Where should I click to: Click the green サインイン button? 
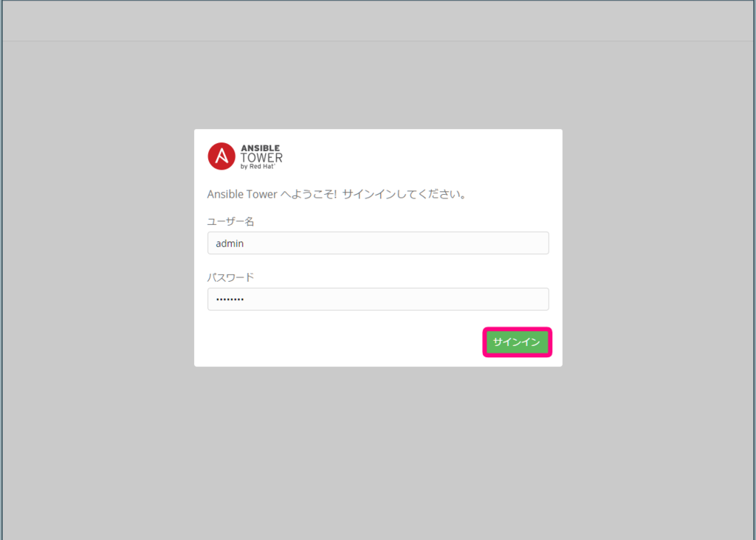coord(517,342)
